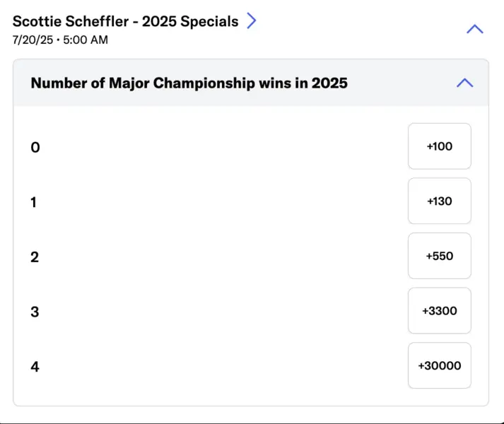Image resolution: width=504 pixels, height=424 pixels.
Task: Click the "4" wins outcome label
Action: (35, 366)
